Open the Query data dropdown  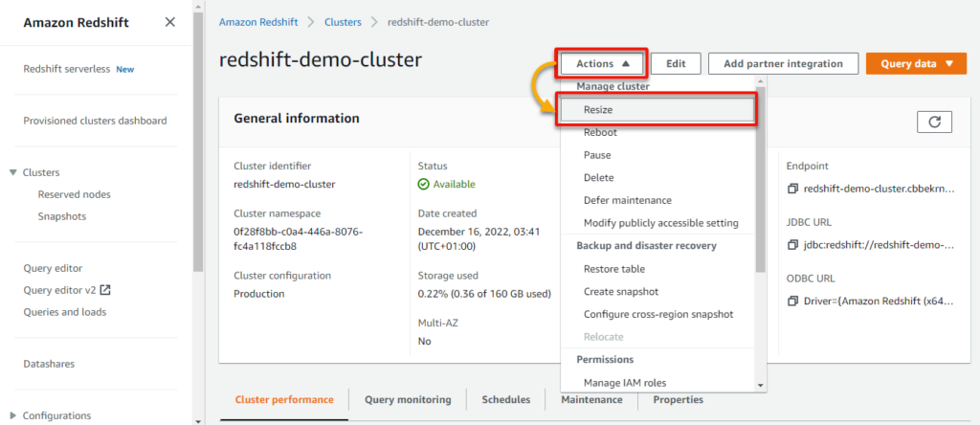(916, 64)
